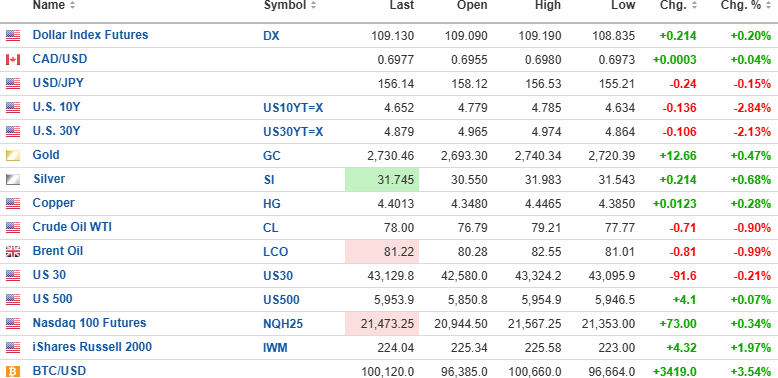Click the gold bar icon beside Gold
Screen dimensions: 778x378
point(13,155)
